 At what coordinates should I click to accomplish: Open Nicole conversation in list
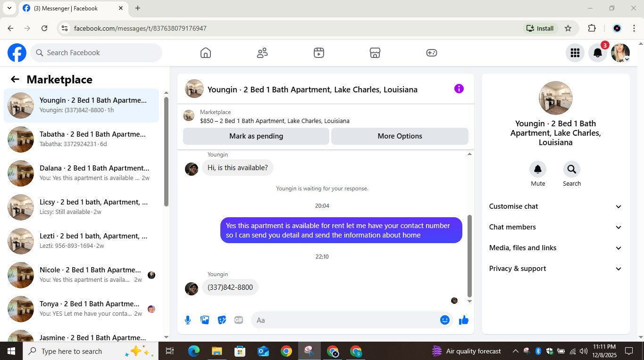pos(82,275)
